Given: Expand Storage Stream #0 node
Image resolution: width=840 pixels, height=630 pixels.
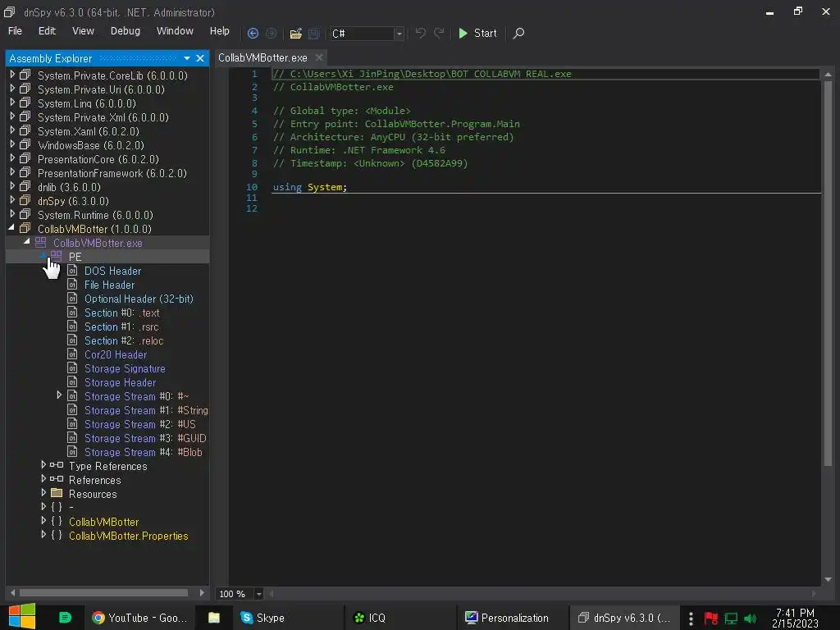Looking at the screenshot, I should point(59,395).
